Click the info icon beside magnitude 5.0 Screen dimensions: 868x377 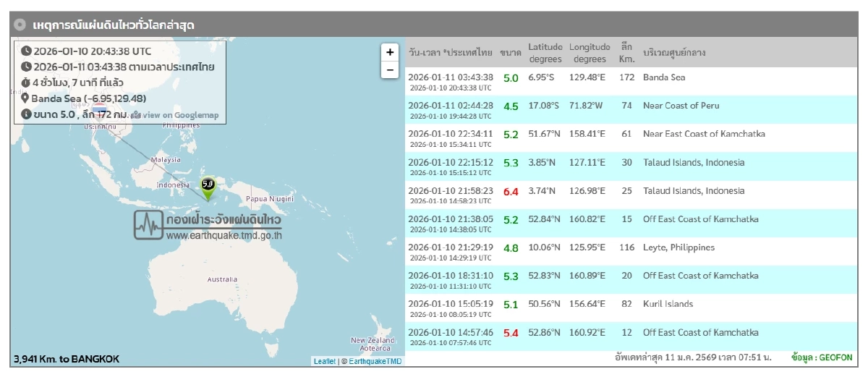pos(26,114)
